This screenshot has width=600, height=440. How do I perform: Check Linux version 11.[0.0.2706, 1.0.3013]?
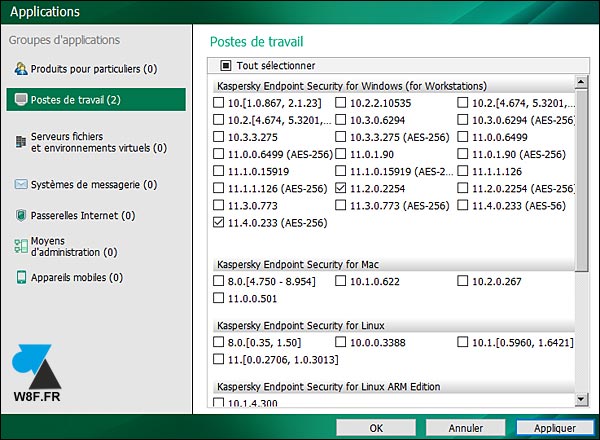pos(218,359)
